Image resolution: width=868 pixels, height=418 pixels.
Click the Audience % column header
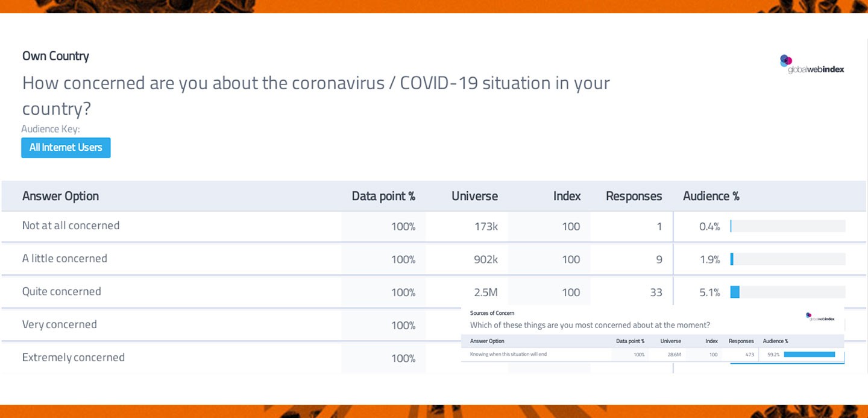point(711,196)
